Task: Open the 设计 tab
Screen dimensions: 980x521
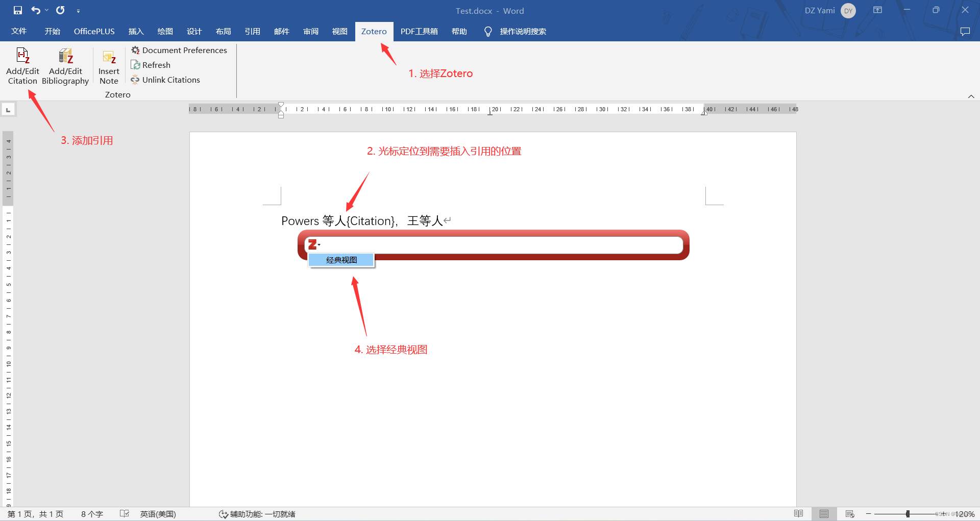Action: click(x=194, y=31)
